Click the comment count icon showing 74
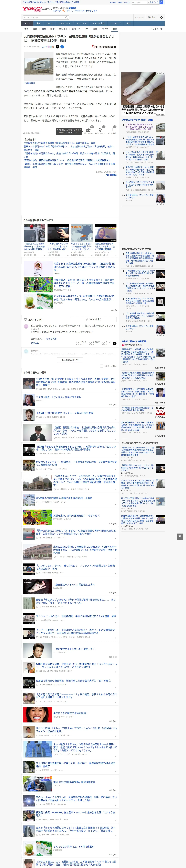The width and height of the screenshot is (186, 868). (44, 47)
